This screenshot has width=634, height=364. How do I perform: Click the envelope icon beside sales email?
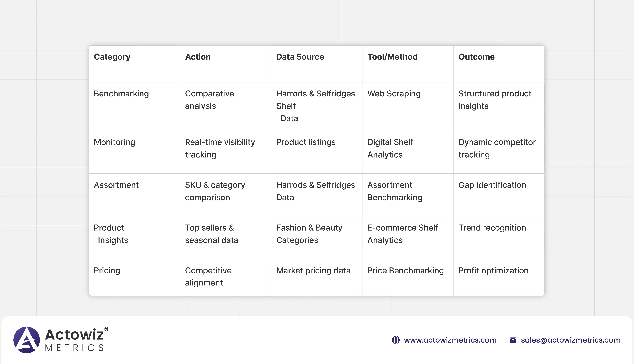513,340
